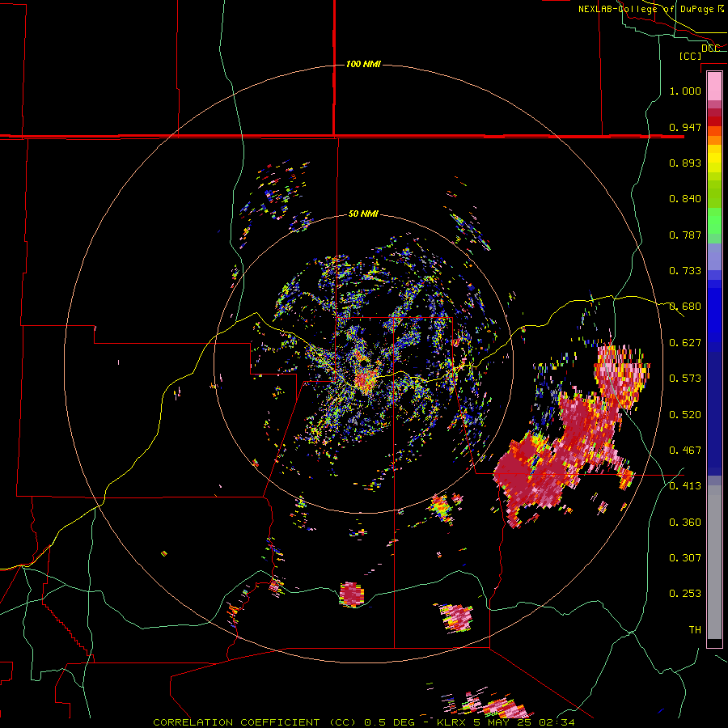Pick the light pink top color bar segment
Image resolution: width=728 pixels, height=728 pixels.
(714, 87)
